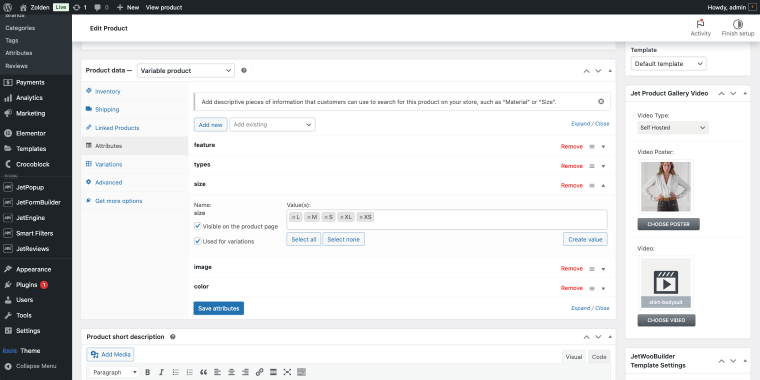Click the Add new attribute button
Viewport: 760px width, 380px height.
click(x=210, y=125)
